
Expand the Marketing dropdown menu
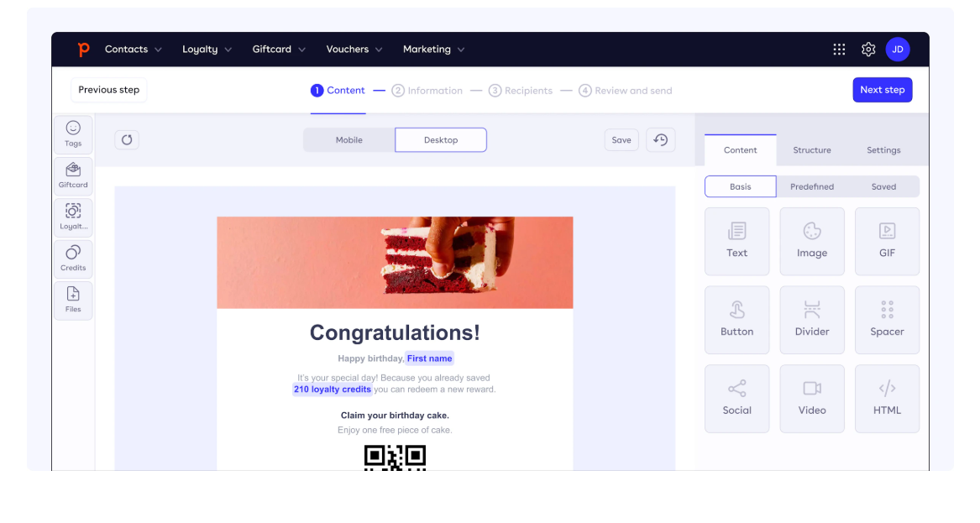434,50
